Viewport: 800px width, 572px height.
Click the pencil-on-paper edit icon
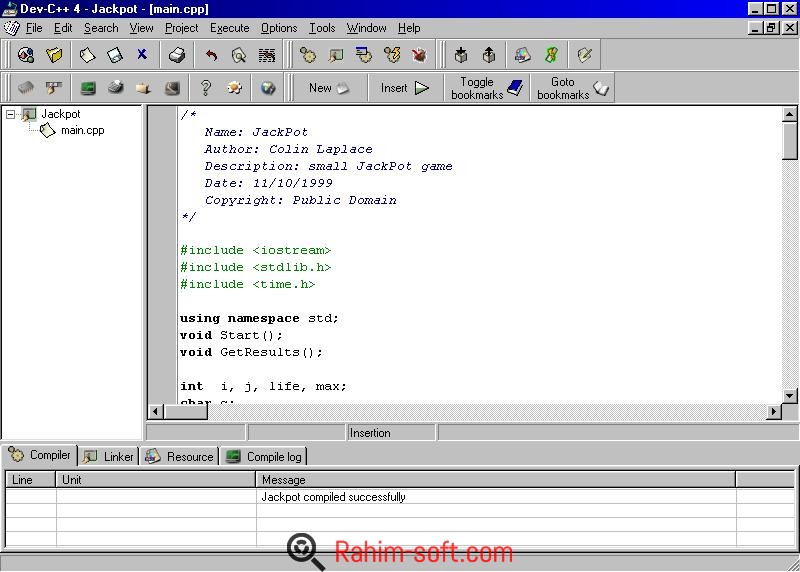[584, 55]
